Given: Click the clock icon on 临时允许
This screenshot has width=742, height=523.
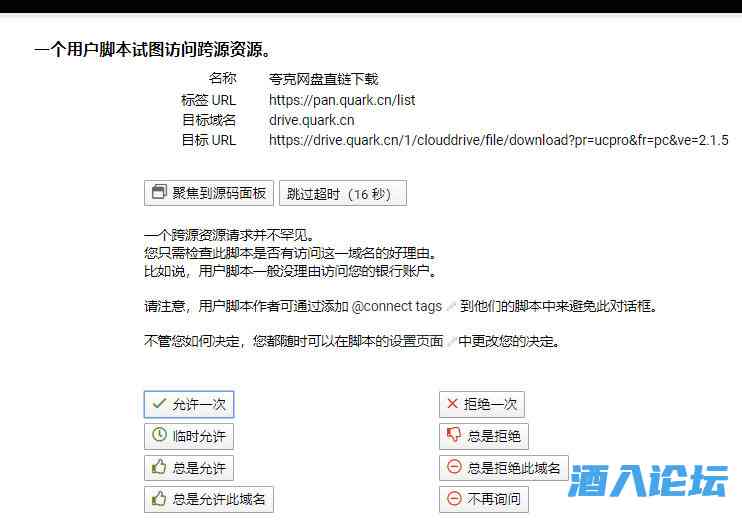Looking at the screenshot, I should 159,434.
